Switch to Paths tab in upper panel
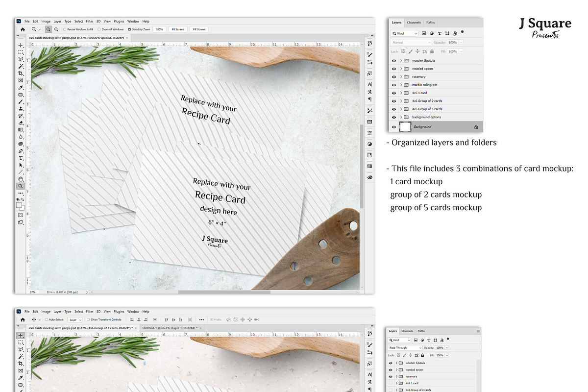The image size is (588, 392). click(x=431, y=23)
